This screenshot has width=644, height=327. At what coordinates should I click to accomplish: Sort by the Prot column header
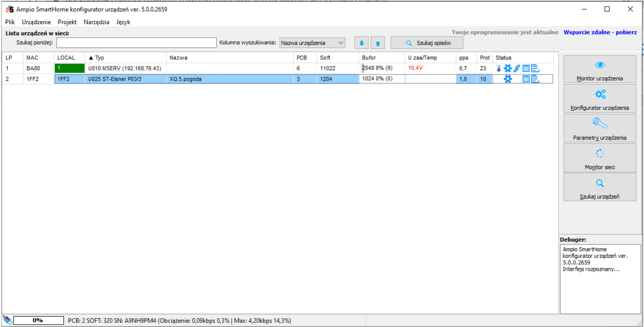(x=485, y=58)
